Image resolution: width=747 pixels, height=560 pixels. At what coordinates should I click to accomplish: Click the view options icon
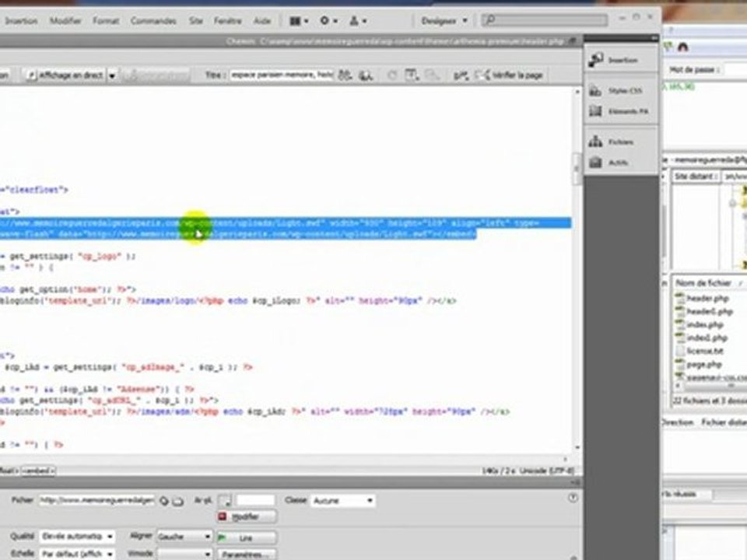[x=411, y=75]
